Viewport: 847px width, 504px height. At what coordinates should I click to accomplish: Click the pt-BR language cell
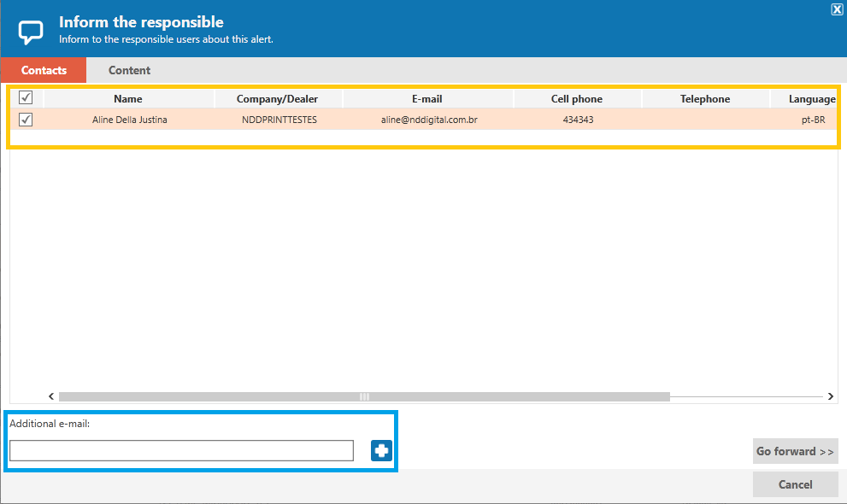813,120
